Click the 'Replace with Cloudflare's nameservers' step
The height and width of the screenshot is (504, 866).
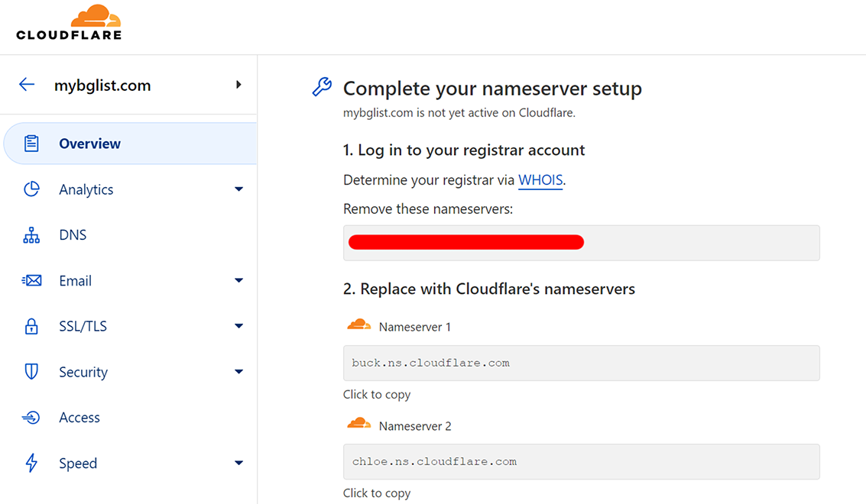click(x=488, y=289)
